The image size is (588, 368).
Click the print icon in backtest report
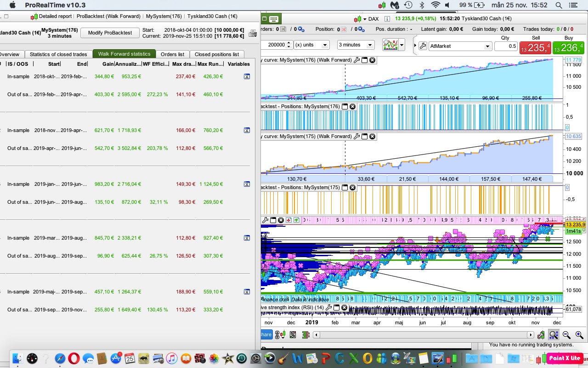pos(252,33)
